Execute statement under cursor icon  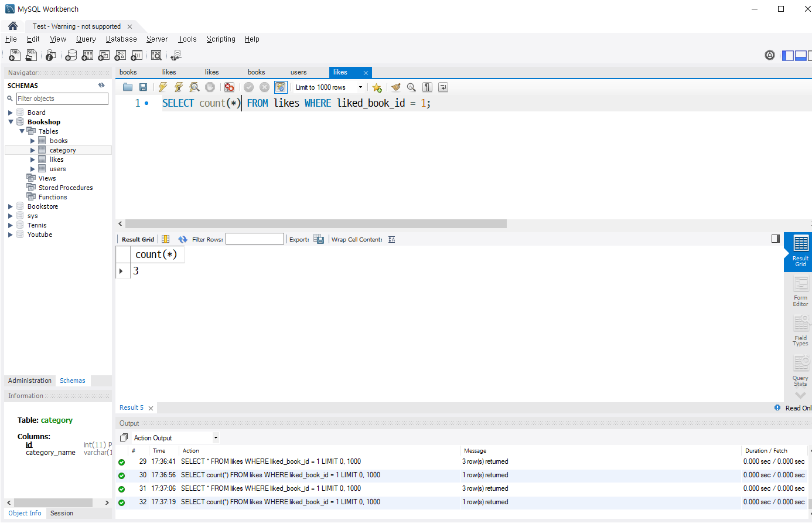coord(179,87)
